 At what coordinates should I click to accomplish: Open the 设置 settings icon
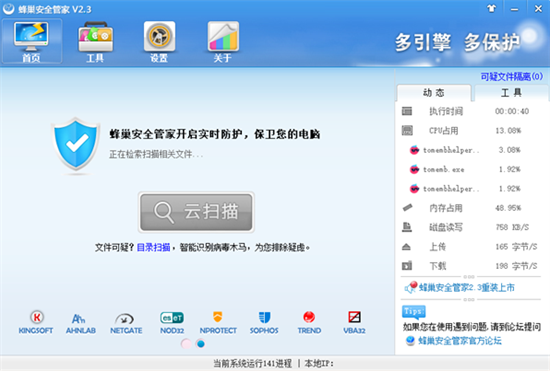coord(159,41)
